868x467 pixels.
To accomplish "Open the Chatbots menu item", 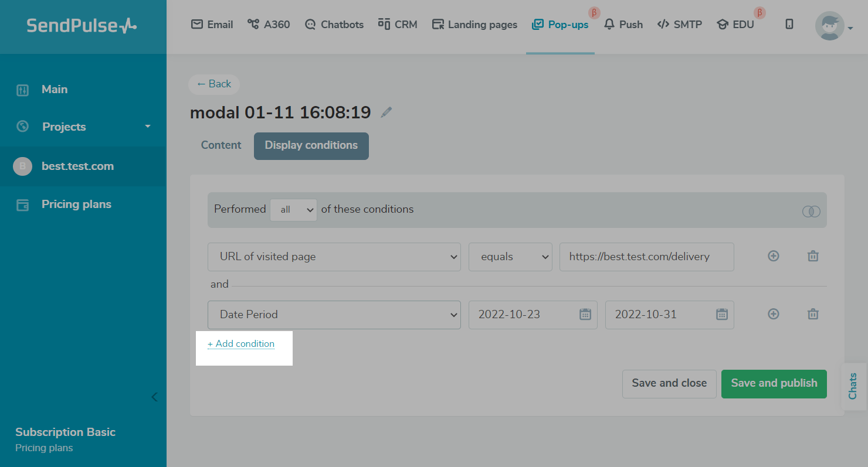I will 334,25.
